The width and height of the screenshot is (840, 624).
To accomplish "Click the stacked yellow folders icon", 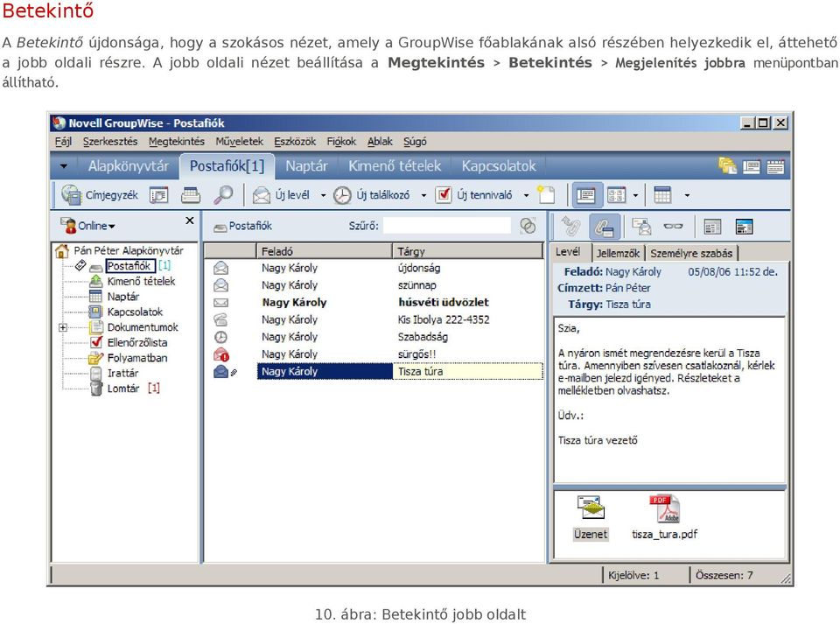I will (727, 166).
